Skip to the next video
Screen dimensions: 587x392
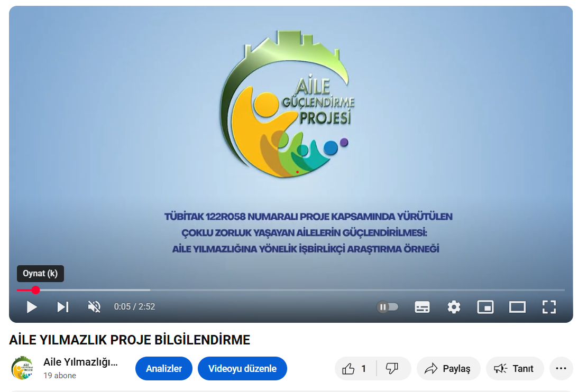click(63, 307)
